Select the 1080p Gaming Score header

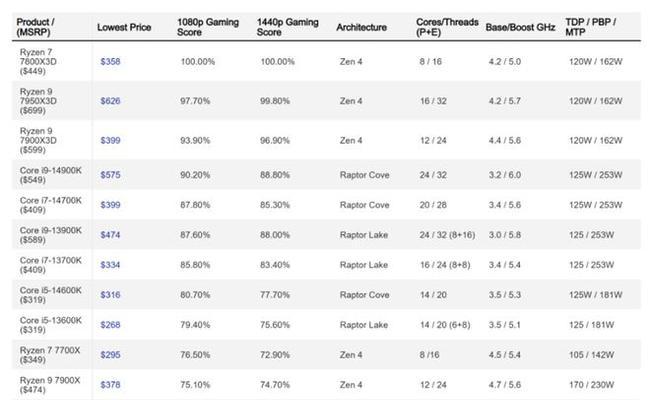208,27
